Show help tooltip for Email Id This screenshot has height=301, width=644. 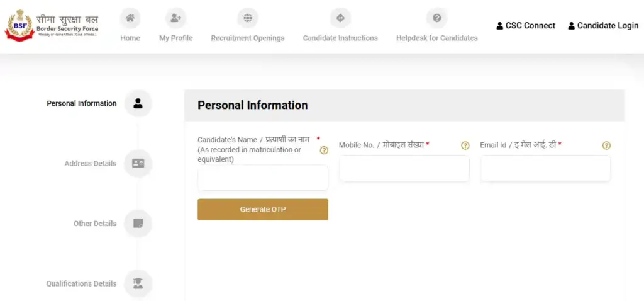pos(606,145)
